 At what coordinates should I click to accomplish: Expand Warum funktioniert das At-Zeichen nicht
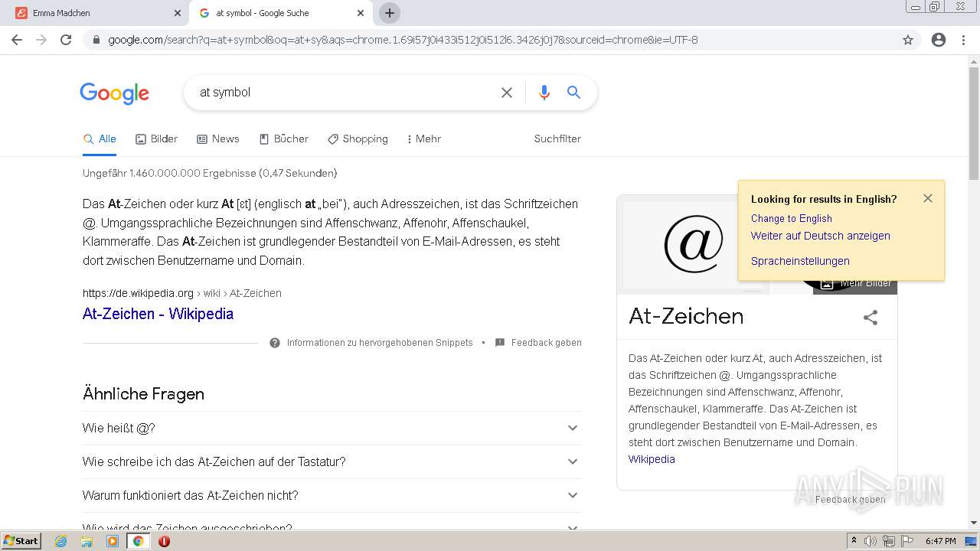pyautogui.click(x=332, y=496)
